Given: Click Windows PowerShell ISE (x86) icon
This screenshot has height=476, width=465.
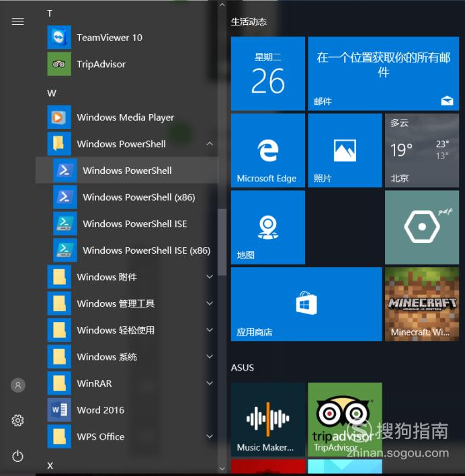Looking at the screenshot, I should tap(65, 250).
